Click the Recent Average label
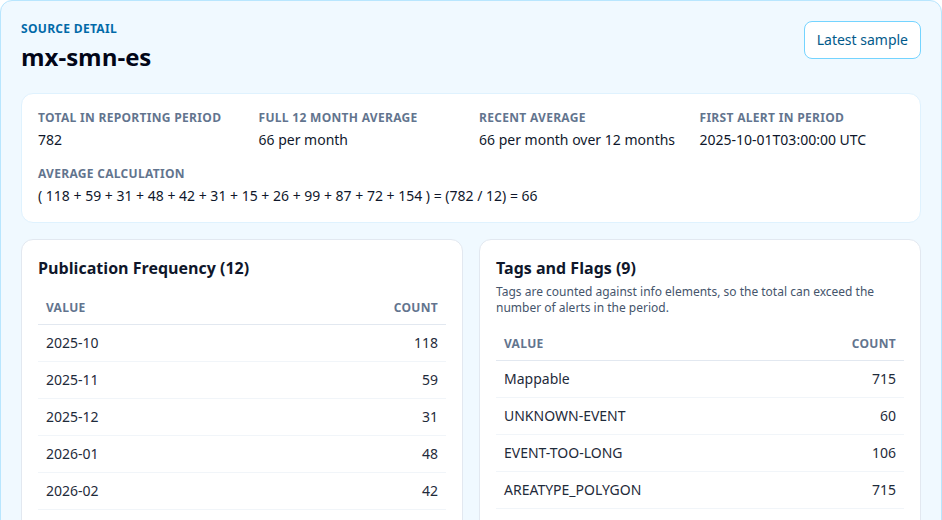 532,118
